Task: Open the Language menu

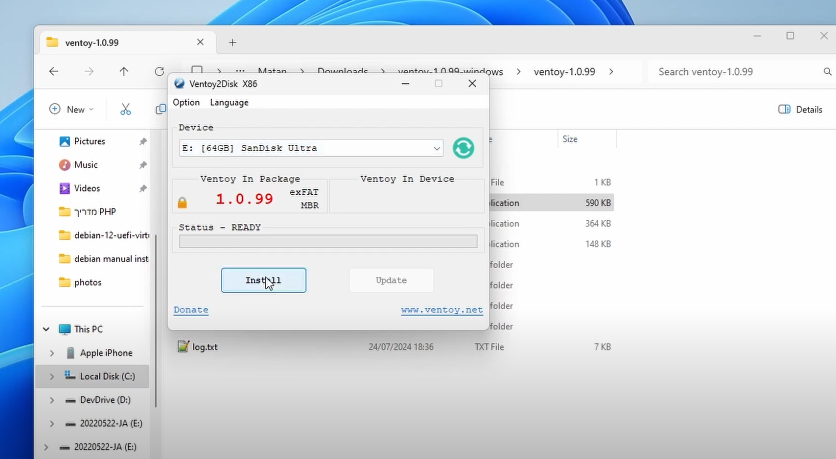Action: [229, 102]
